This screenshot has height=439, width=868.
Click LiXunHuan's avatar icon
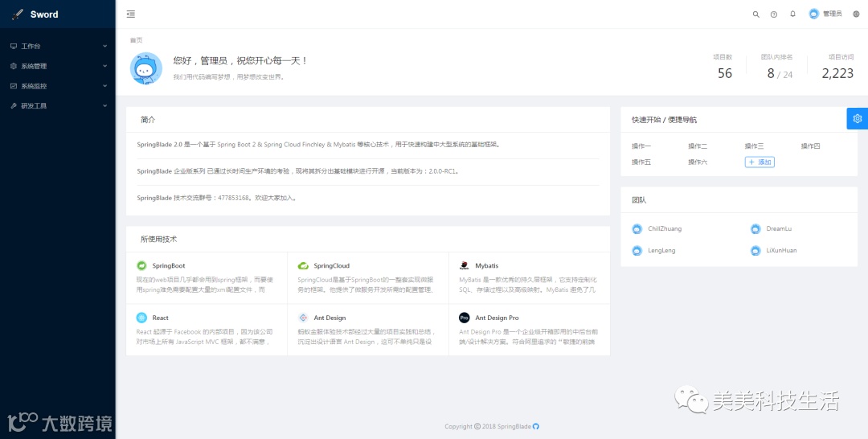pyautogui.click(x=755, y=251)
